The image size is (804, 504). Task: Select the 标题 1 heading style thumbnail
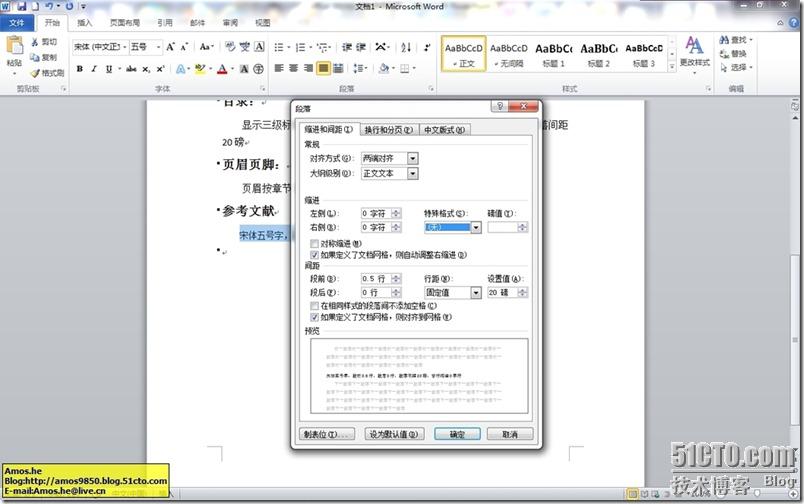(554, 54)
